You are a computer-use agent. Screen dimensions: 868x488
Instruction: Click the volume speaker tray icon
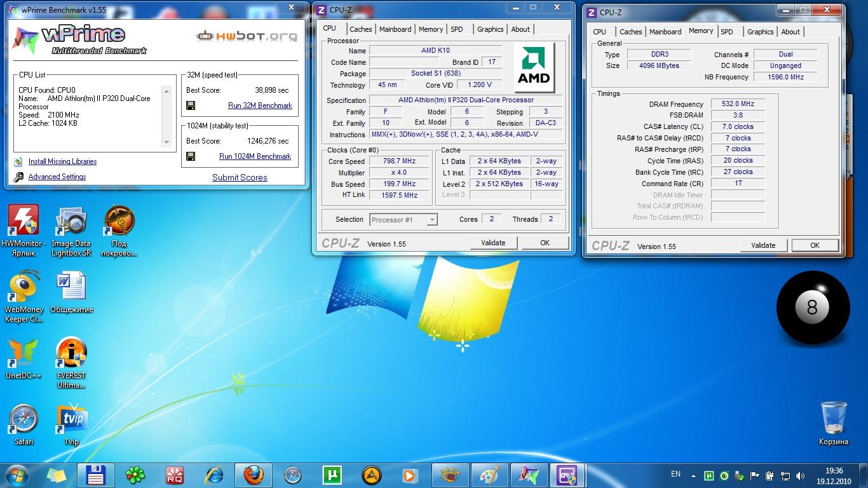801,475
